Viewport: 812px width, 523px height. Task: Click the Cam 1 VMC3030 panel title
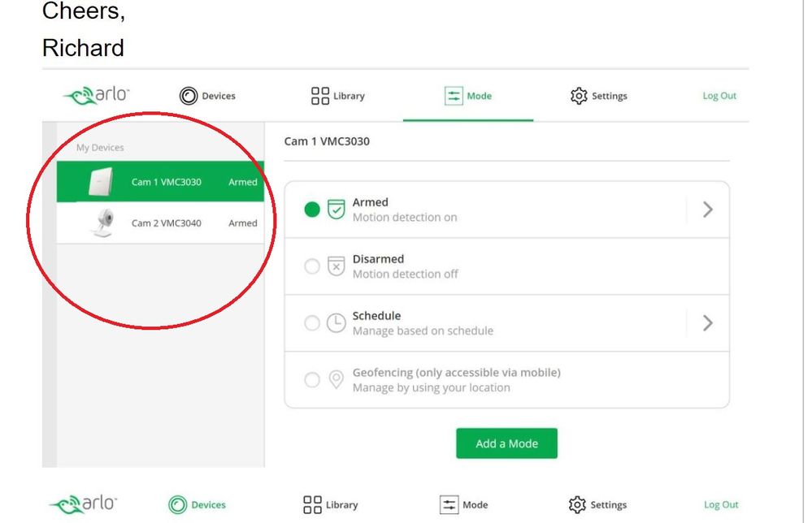(x=327, y=141)
